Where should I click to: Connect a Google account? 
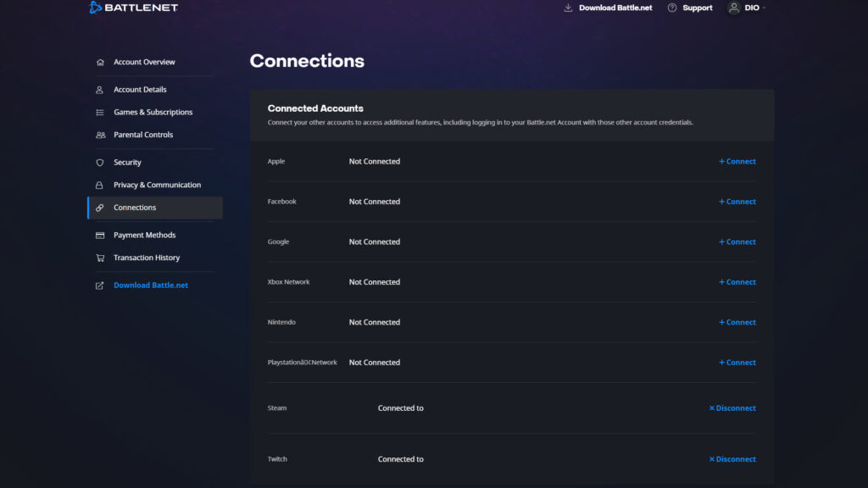point(737,241)
